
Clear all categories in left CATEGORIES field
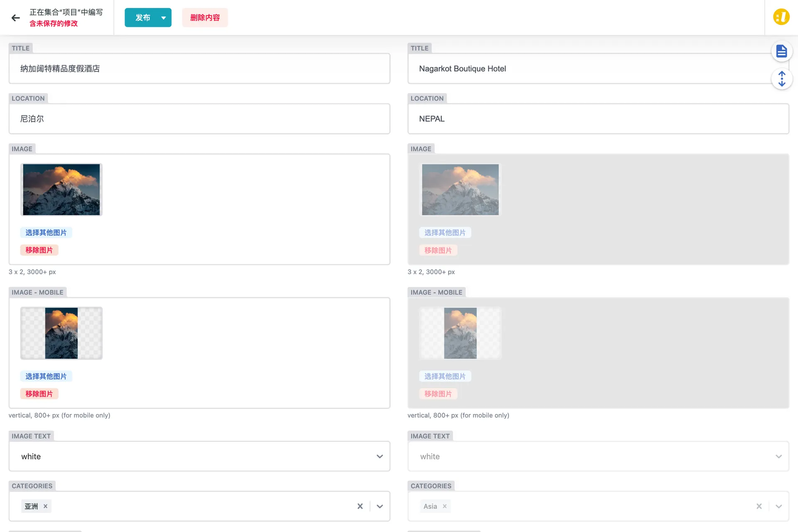pos(360,506)
